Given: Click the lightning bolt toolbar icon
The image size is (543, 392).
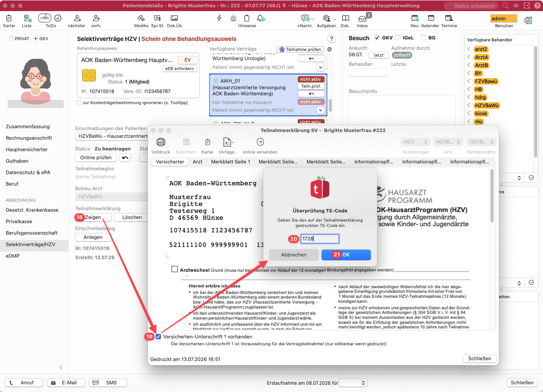Looking at the screenshot, I should (219, 18).
